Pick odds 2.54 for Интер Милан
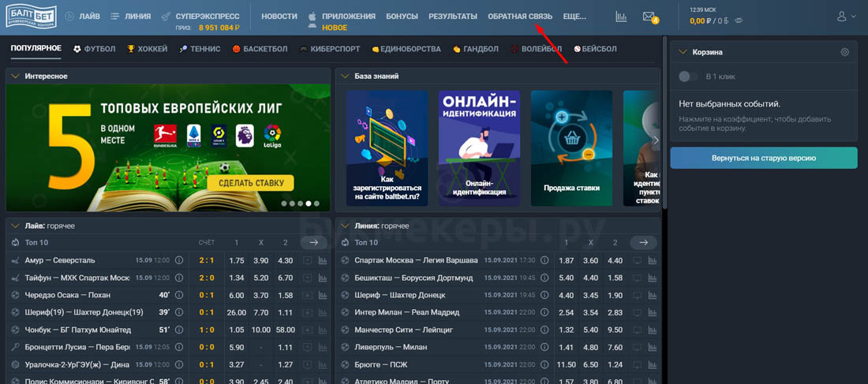868x384 pixels. pyautogui.click(x=567, y=312)
